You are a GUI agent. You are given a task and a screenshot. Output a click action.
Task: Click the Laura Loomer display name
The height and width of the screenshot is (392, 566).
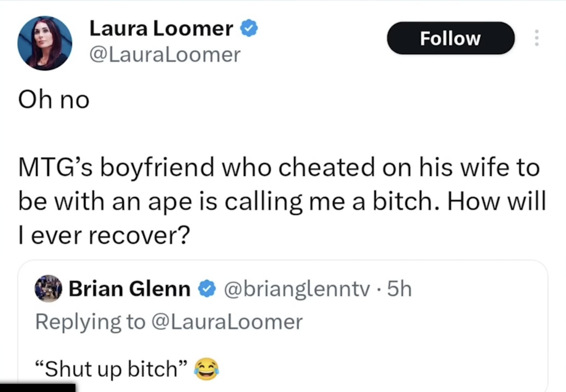tap(161, 29)
